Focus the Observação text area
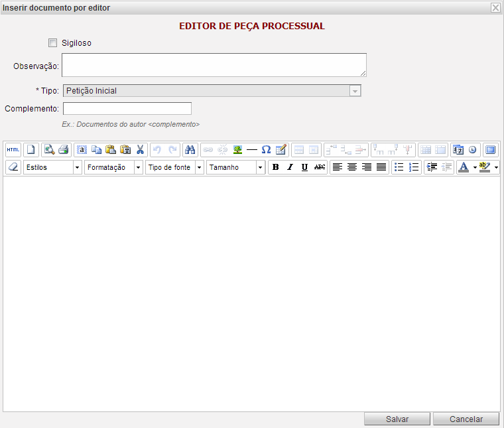Image resolution: width=504 pixels, height=428 pixels. 214,65
